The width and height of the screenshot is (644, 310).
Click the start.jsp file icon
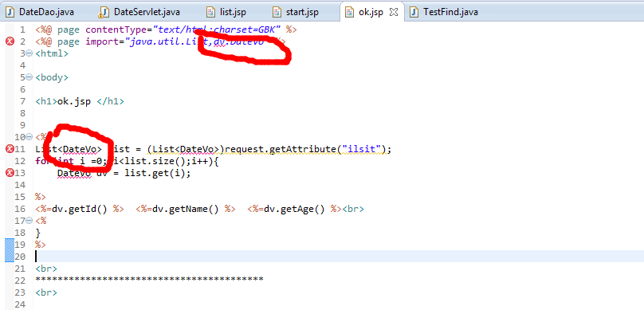tap(277, 12)
